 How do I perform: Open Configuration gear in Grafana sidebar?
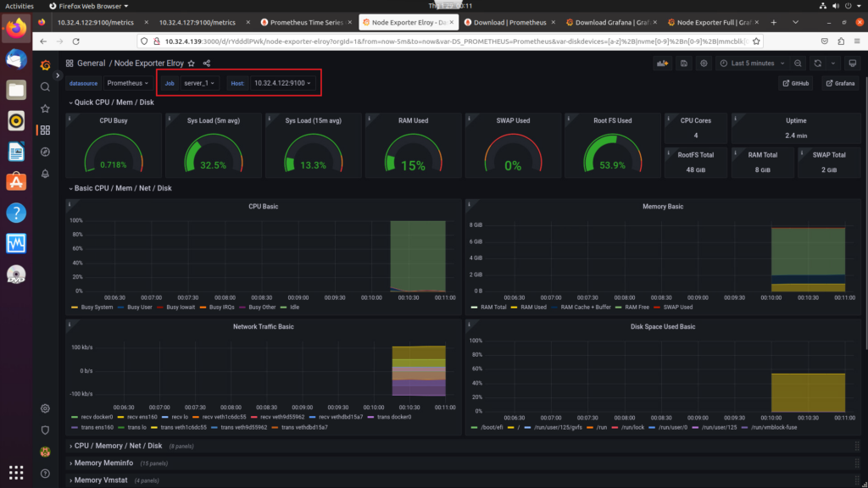click(46, 408)
